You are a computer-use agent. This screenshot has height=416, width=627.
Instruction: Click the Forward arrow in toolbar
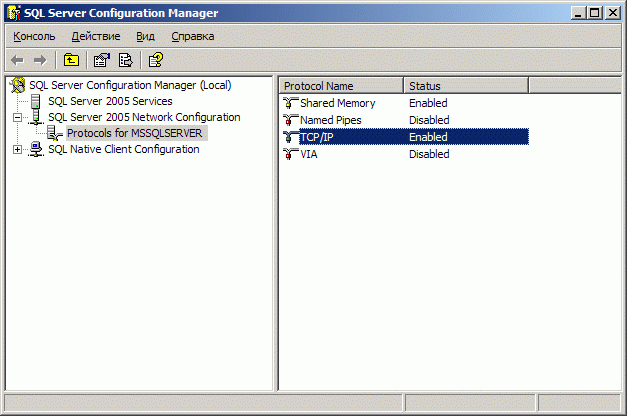click(40, 60)
